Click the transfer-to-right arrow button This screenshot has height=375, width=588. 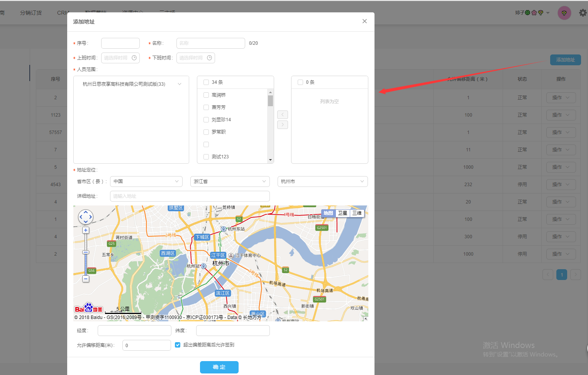click(283, 125)
